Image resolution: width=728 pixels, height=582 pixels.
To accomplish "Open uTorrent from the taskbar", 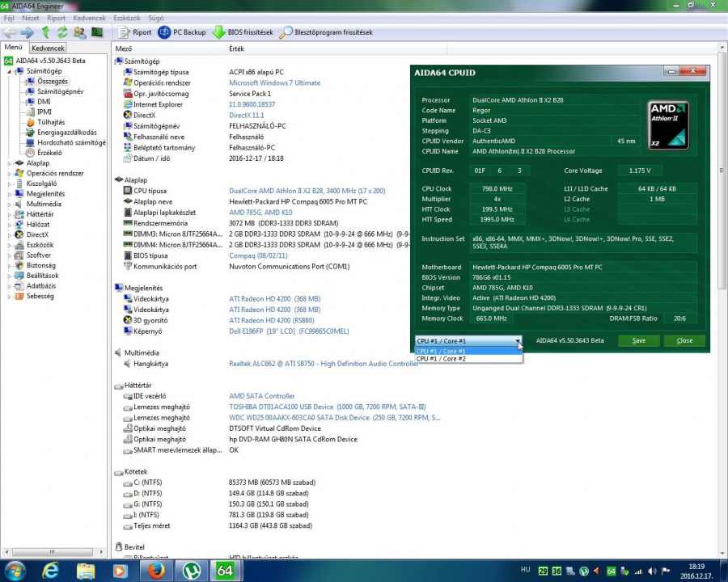I will pos(191,571).
